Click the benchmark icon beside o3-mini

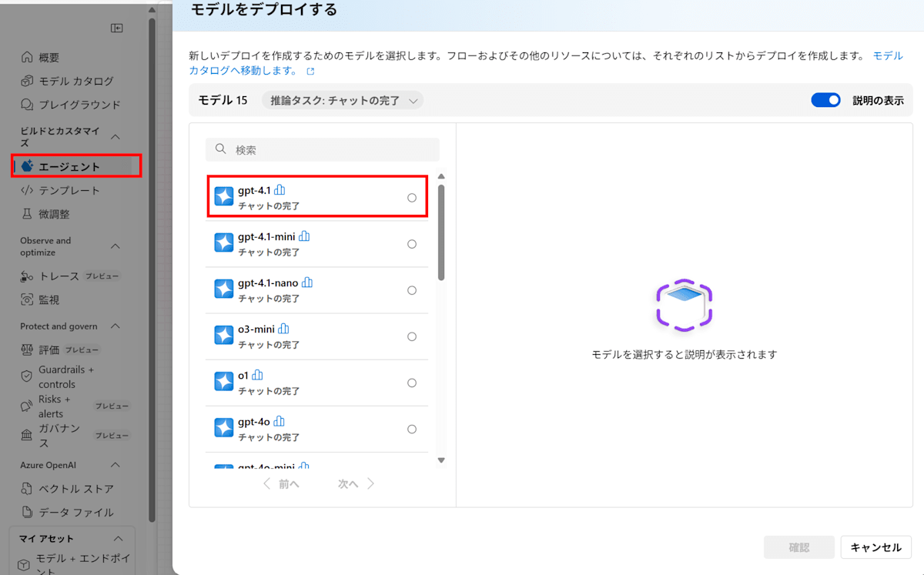[x=283, y=329]
